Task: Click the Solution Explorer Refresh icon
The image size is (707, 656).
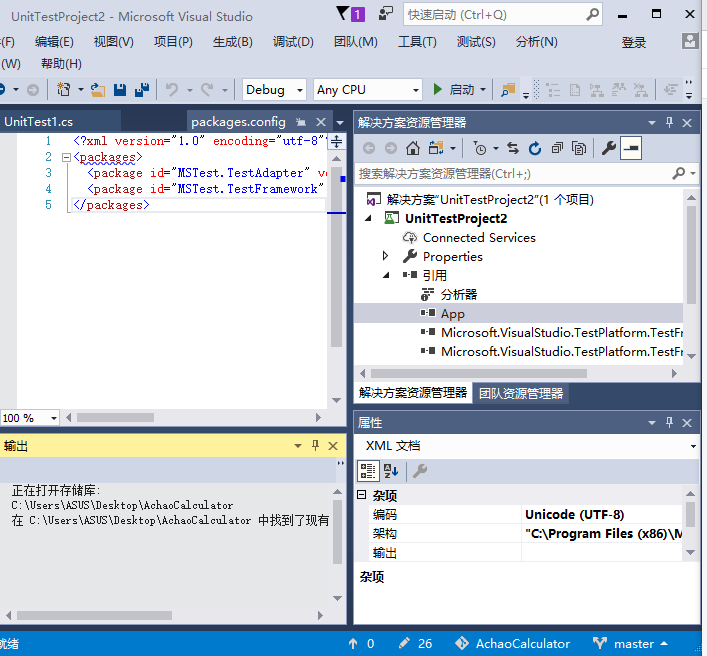Action: click(x=535, y=148)
